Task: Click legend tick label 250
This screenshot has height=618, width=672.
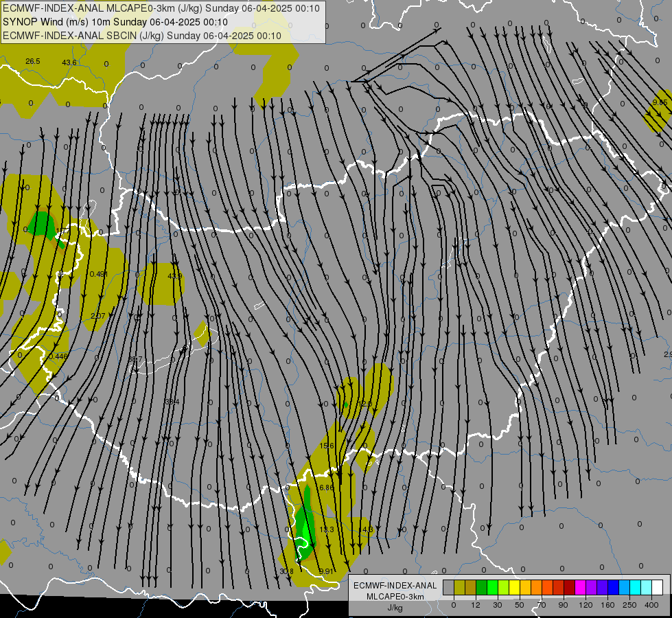Action: click(629, 605)
